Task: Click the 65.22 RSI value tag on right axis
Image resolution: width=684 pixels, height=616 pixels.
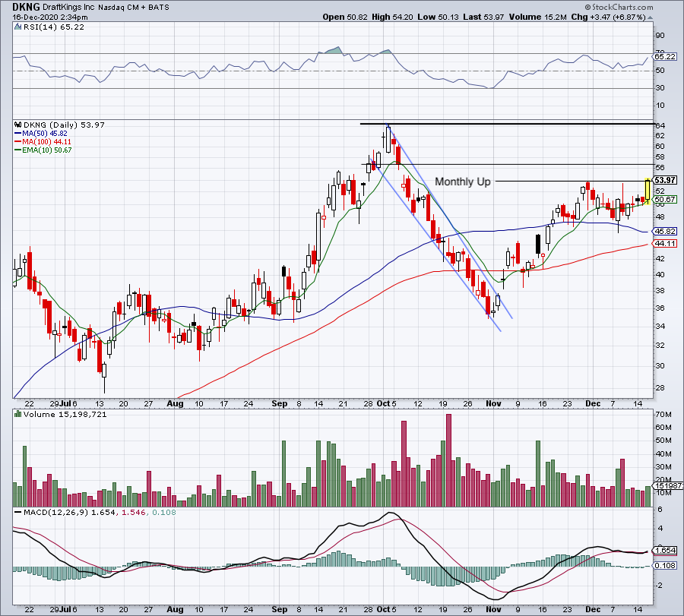Action: pyautogui.click(x=665, y=57)
